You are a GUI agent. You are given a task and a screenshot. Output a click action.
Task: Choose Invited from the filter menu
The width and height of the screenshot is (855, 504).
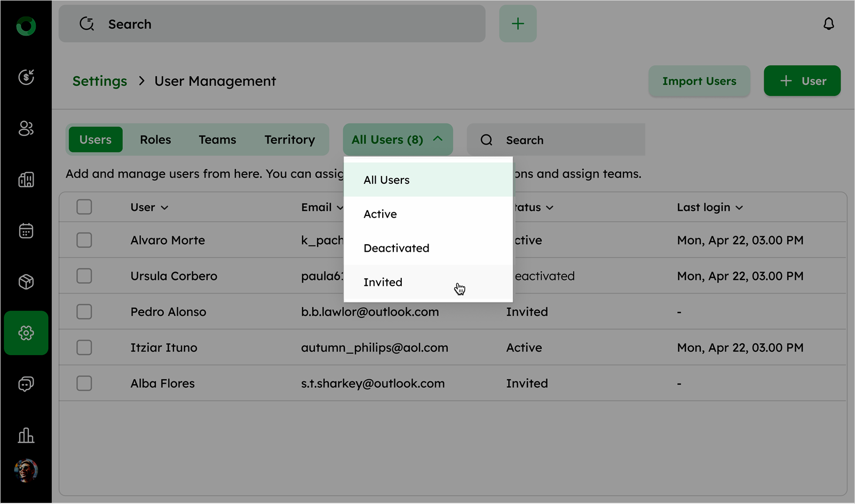(x=383, y=283)
